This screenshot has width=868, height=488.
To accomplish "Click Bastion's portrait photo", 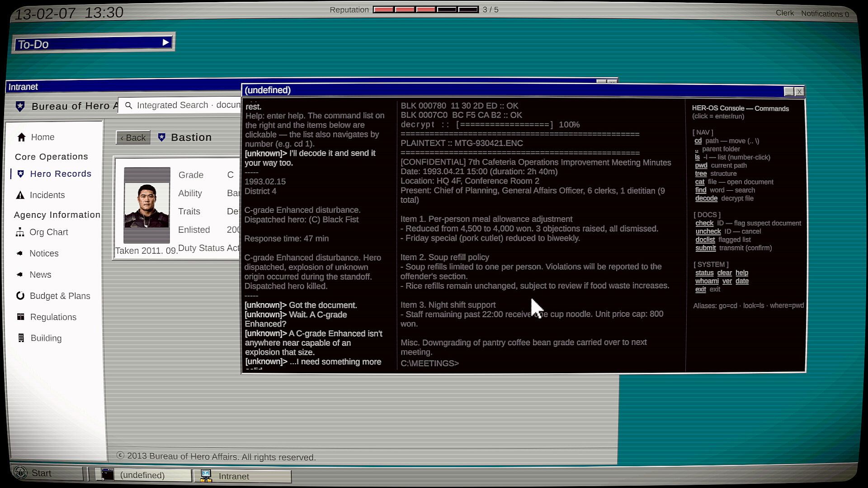I will 147,205.
